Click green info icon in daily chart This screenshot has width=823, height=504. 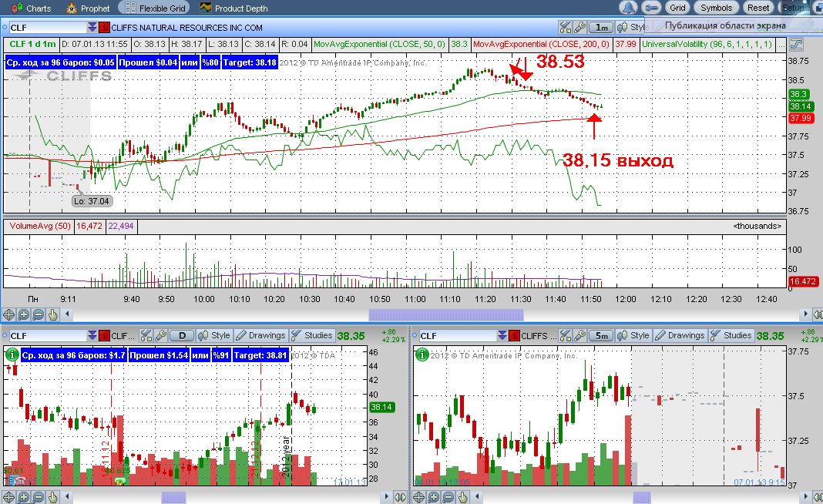12,355
